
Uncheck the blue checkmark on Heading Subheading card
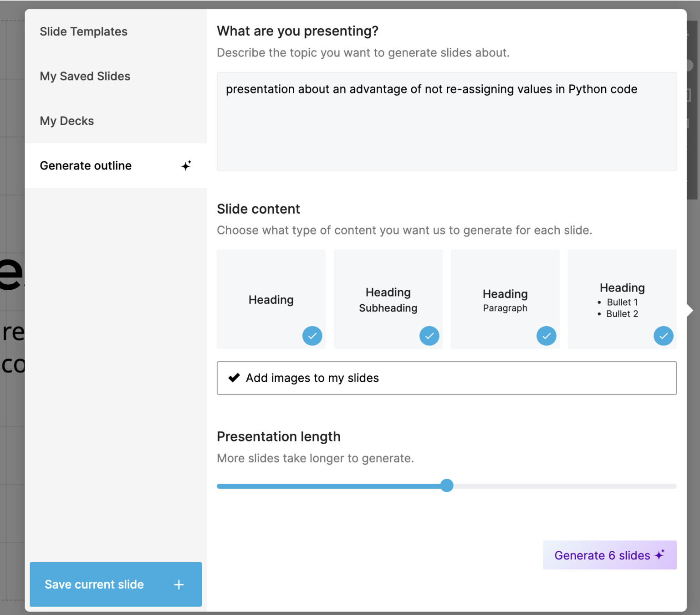pos(429,336)
